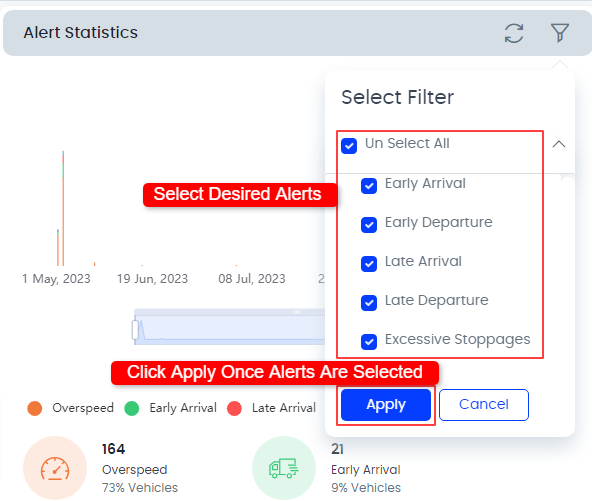Image resolution: width=592 pixels, height=501 pixels.
Task: Toggle the Late Arrival red legend dot
Action: click(x=234, y=408)
